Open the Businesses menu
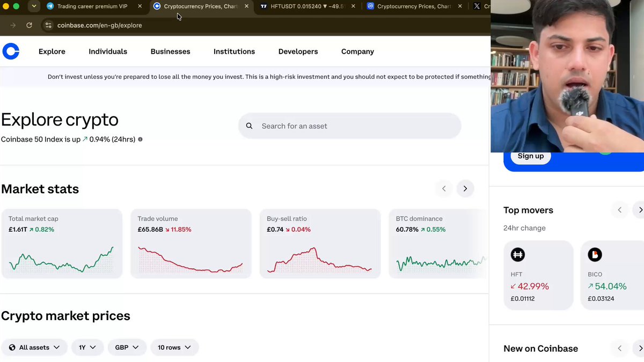 (171, 51)
